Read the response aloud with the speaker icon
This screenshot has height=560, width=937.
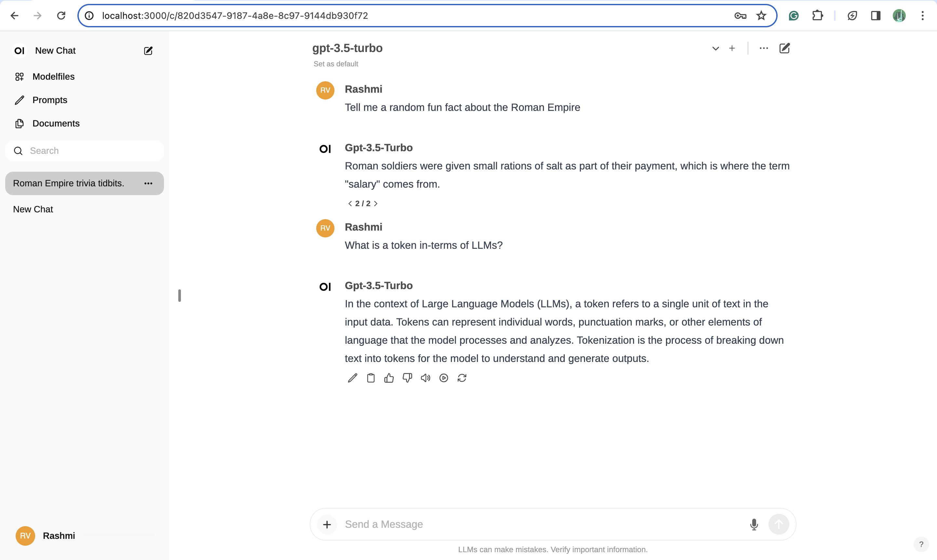(425, 378)
